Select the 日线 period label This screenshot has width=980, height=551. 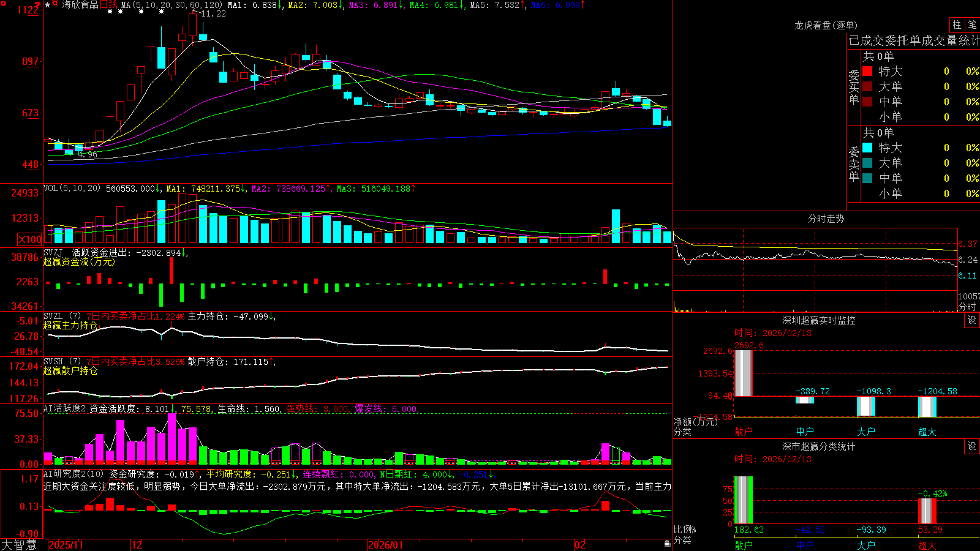coord(108,5)
